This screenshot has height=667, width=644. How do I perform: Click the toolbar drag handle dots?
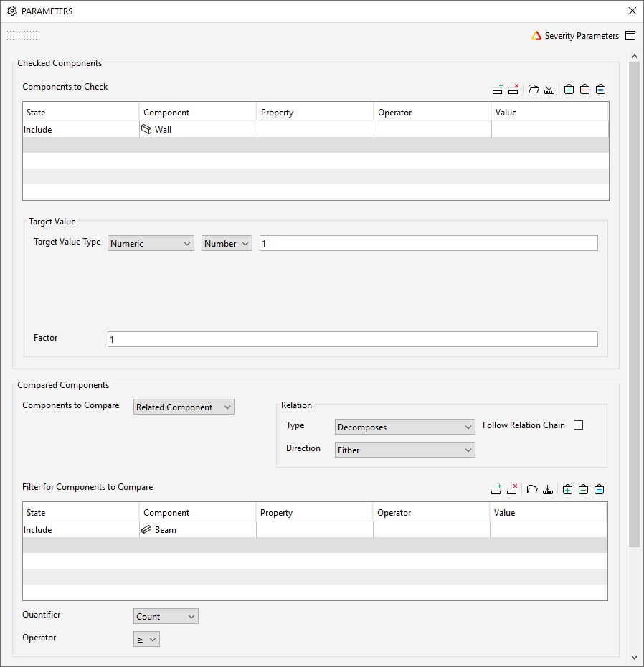(24, 35)
